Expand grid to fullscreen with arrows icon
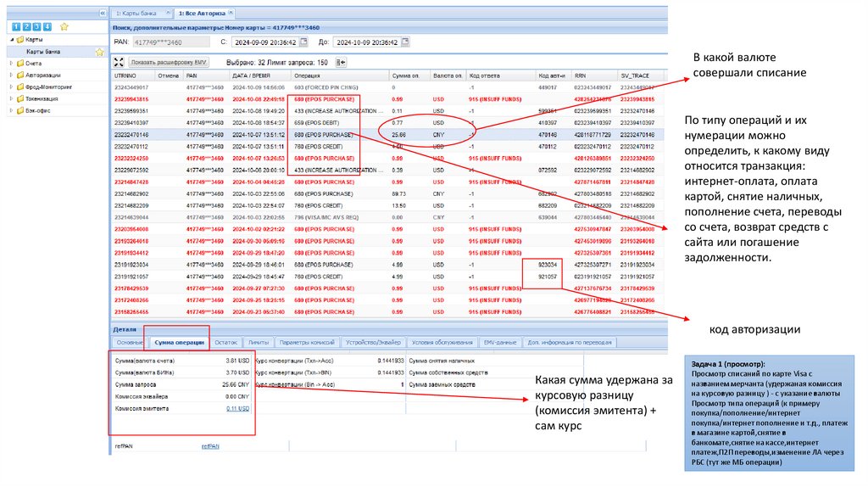The height and width of the screenshot is (487, 868). 119,63
